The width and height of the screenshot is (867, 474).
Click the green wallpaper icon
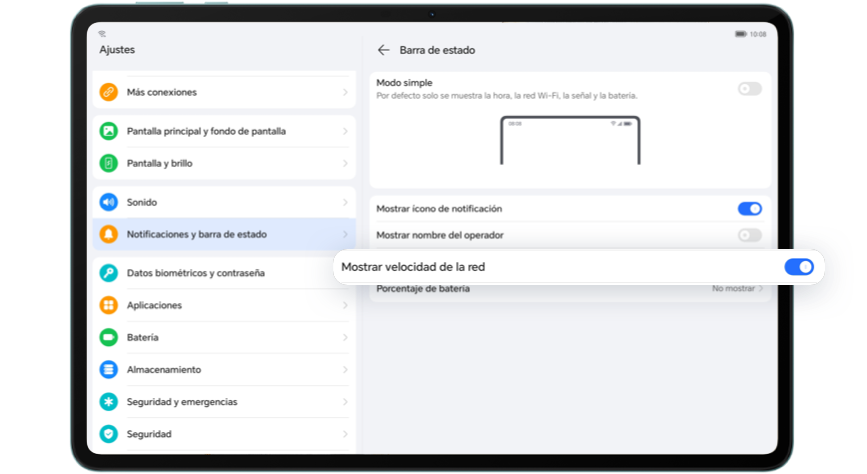109,131
